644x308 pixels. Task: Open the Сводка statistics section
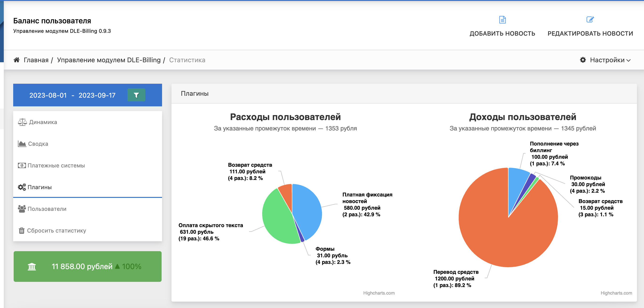(x=87, y=144)
